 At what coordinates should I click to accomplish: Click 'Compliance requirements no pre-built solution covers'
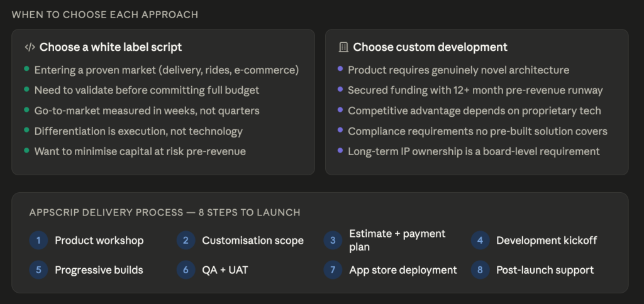pyautogui.click(x=478, y=131)
